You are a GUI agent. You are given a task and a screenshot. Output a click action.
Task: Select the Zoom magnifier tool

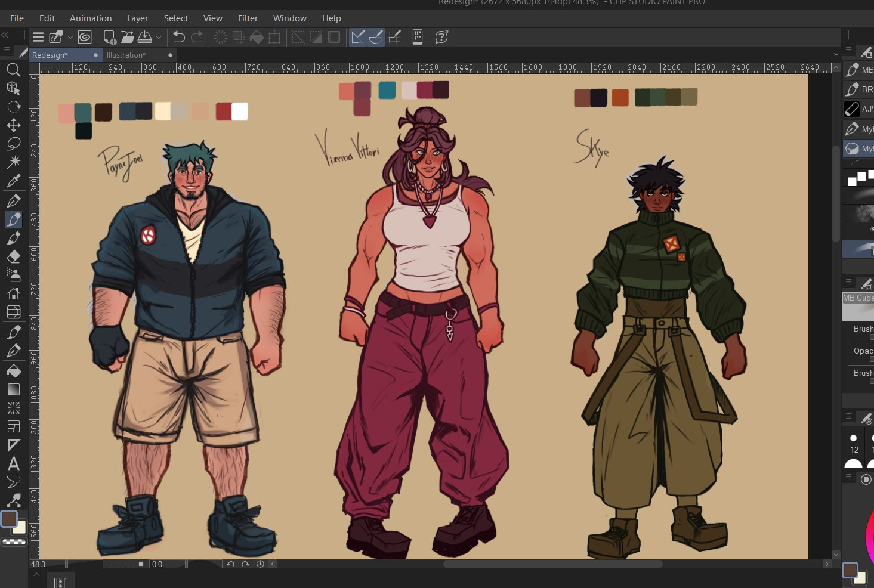(13, 70)
